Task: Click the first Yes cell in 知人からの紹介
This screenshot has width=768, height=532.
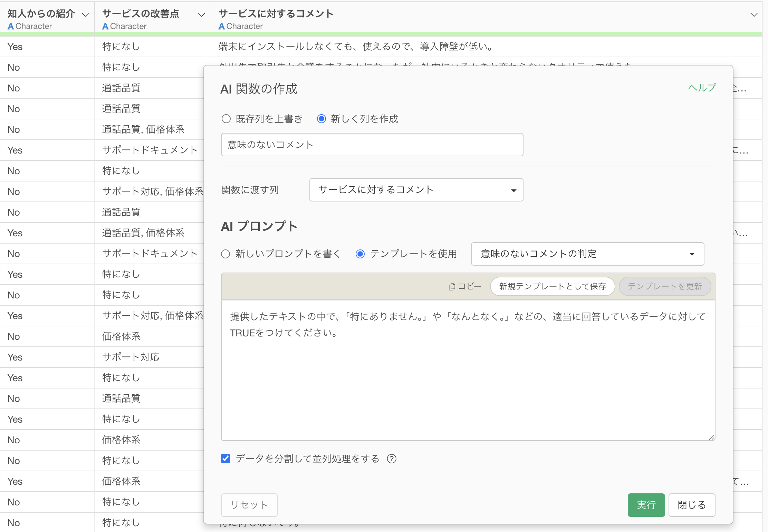Action: [x=47, y=47]
